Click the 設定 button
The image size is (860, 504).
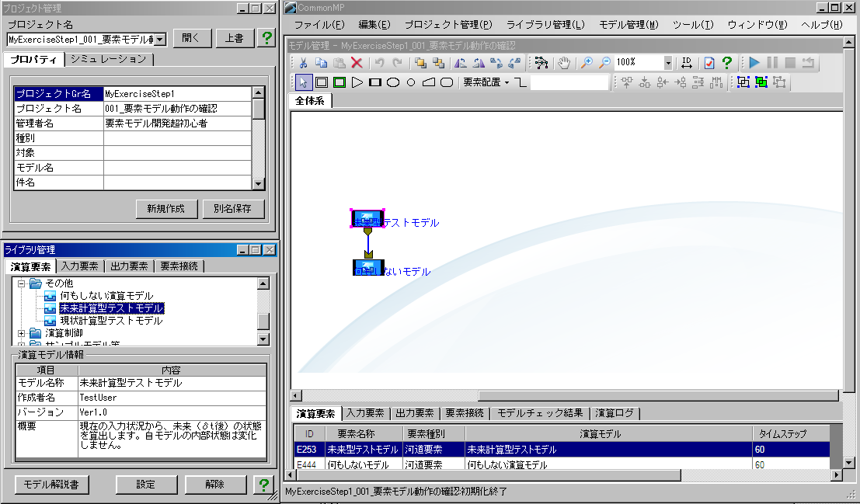coord(146,485)
